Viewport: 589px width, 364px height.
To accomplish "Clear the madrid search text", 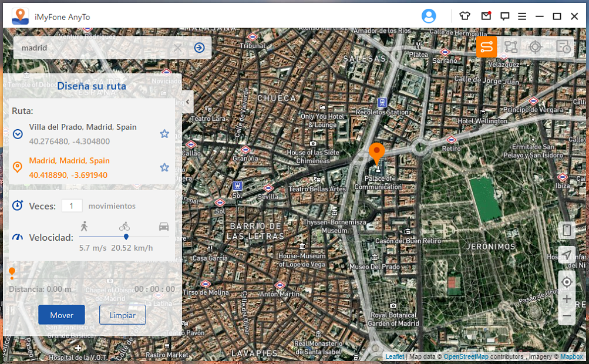I will click(x=178, y=48).
